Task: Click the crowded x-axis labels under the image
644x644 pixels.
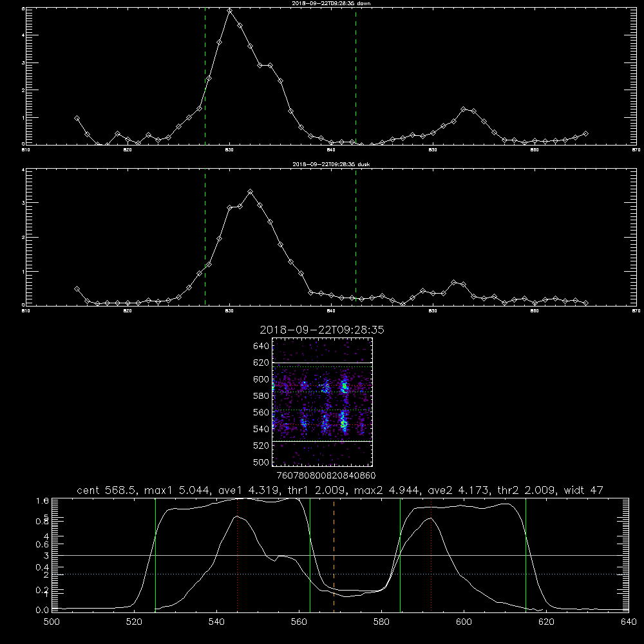Action: [326, 475]
